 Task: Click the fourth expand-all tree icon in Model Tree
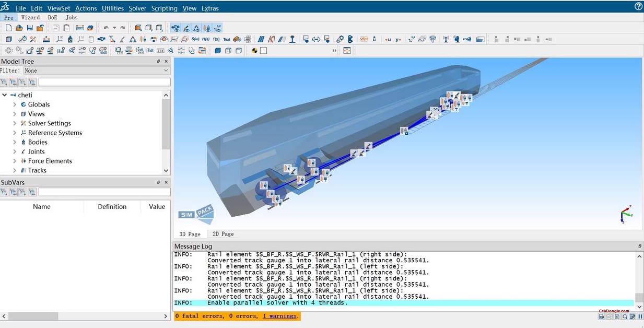coord(32,82)
